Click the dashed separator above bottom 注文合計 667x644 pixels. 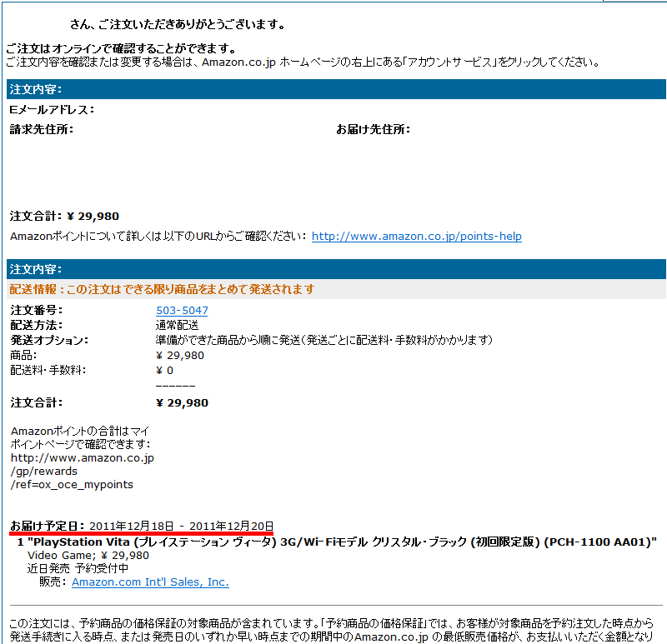click(x=175, y=385)
